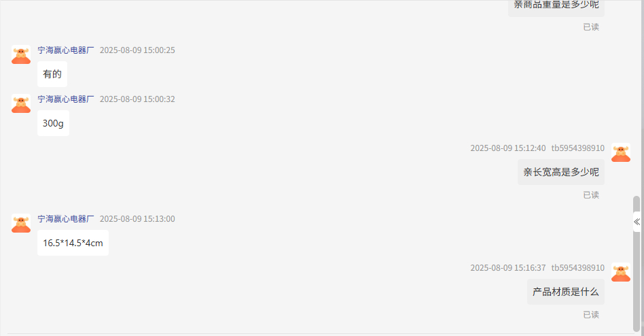Viewport: 644px width, 336px height.
Task: Click seller avatar beside the 有的 message
Action: point(21,54)
